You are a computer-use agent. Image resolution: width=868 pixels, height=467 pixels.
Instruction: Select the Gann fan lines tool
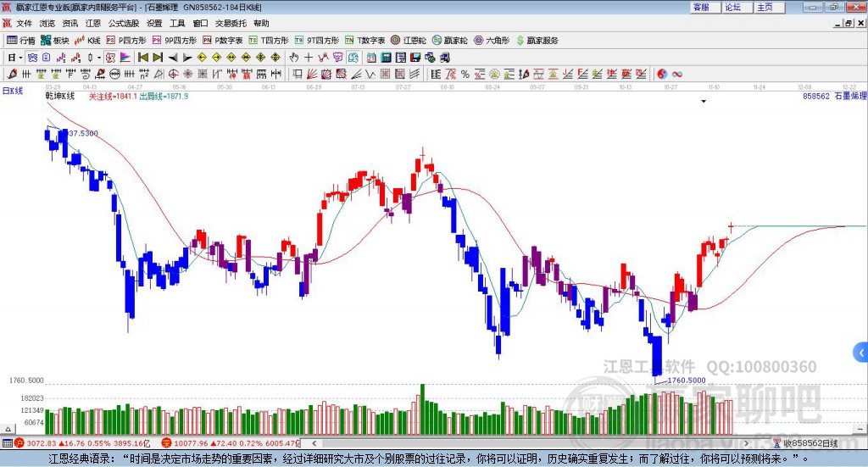click(312, 74)
